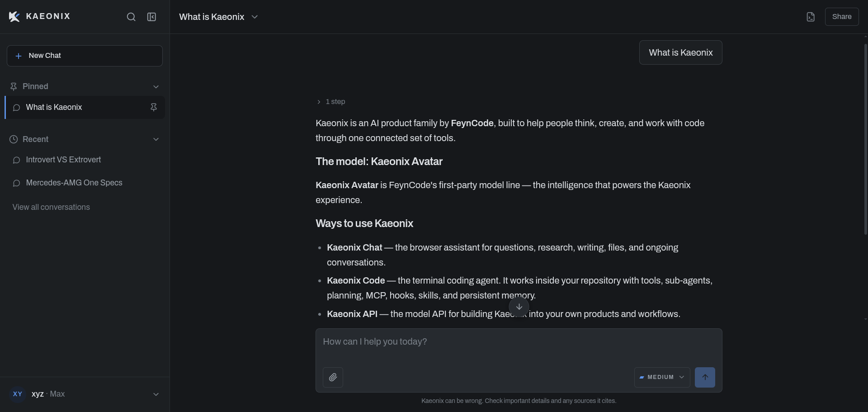868x412 pixels.
Task: Click the What is Kaeonix user message bubble
Action: [x=681, y=52]
